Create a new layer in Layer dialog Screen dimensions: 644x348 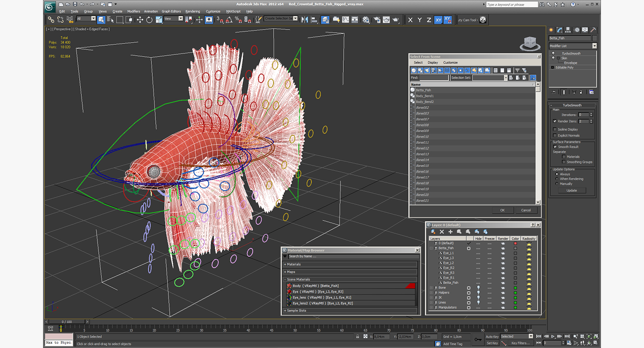point(433,232)
